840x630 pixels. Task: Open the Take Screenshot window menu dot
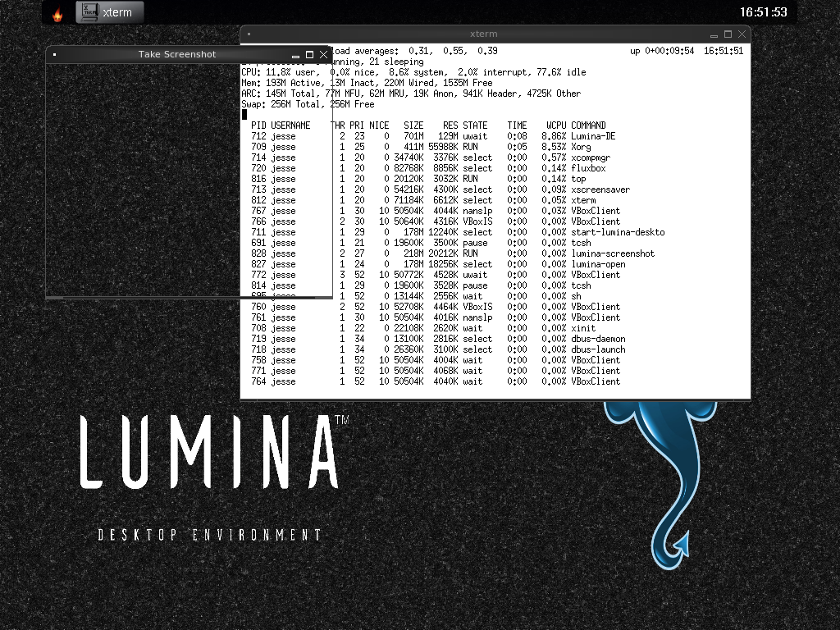55,55
